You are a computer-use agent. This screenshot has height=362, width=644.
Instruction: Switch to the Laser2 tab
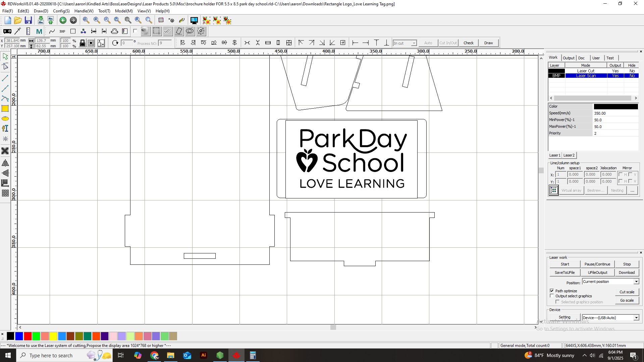coord(569,155)
